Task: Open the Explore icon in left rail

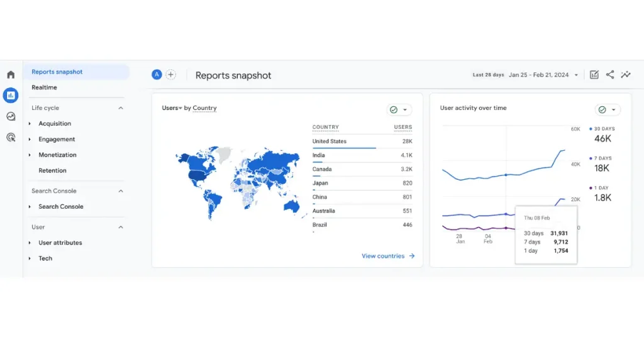Action: [11, 116]
